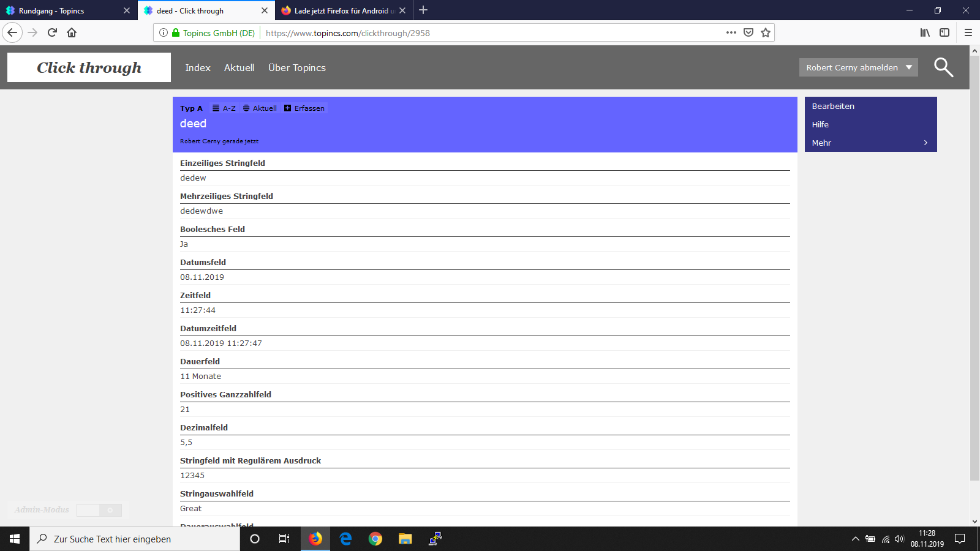Open the Erfassen plus icon

tap(287, 108)
